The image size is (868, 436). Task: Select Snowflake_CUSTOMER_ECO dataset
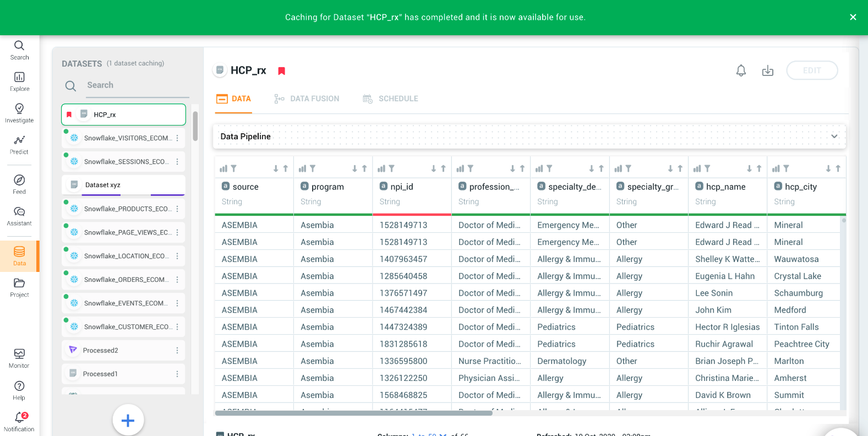click(x=123, y=327)
